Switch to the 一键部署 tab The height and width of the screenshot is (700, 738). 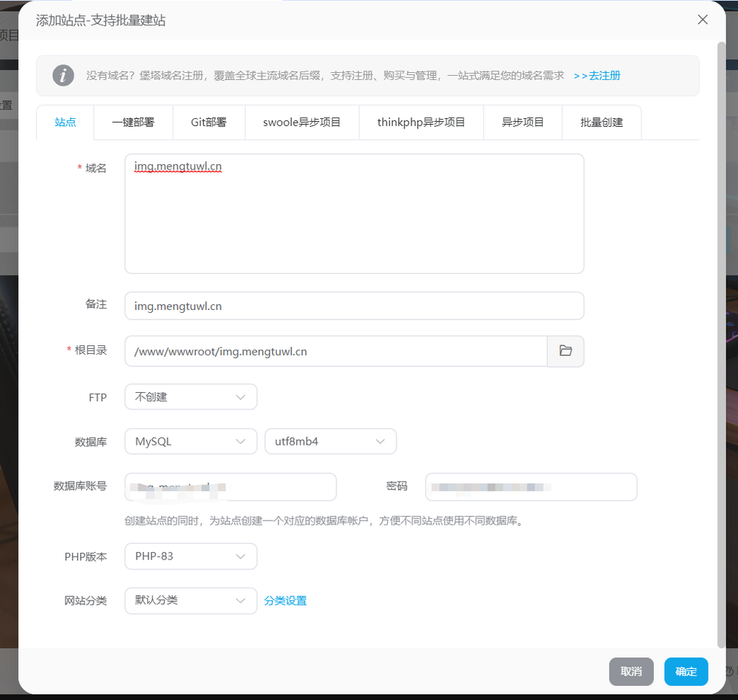133,123
